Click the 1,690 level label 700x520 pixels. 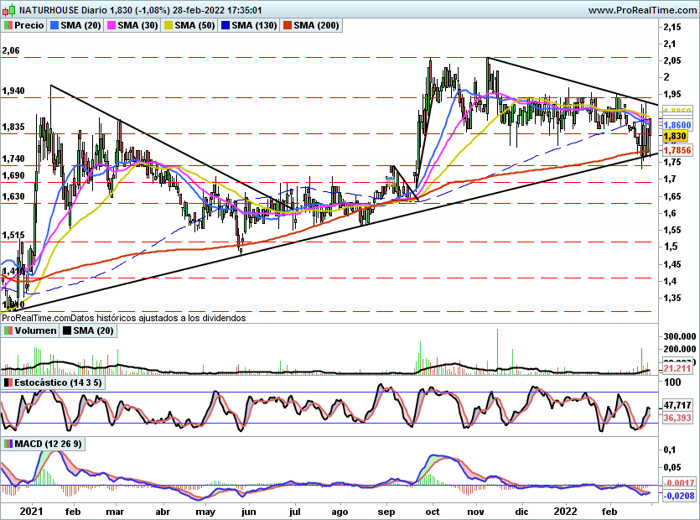point(13,176)
